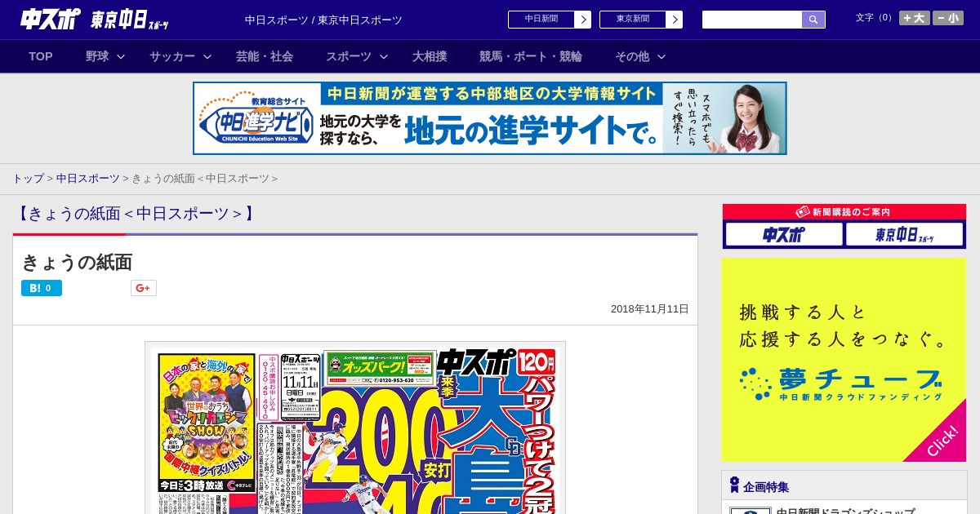
Task: Click the トップ breadcrumb link
Action: [28, 178]
